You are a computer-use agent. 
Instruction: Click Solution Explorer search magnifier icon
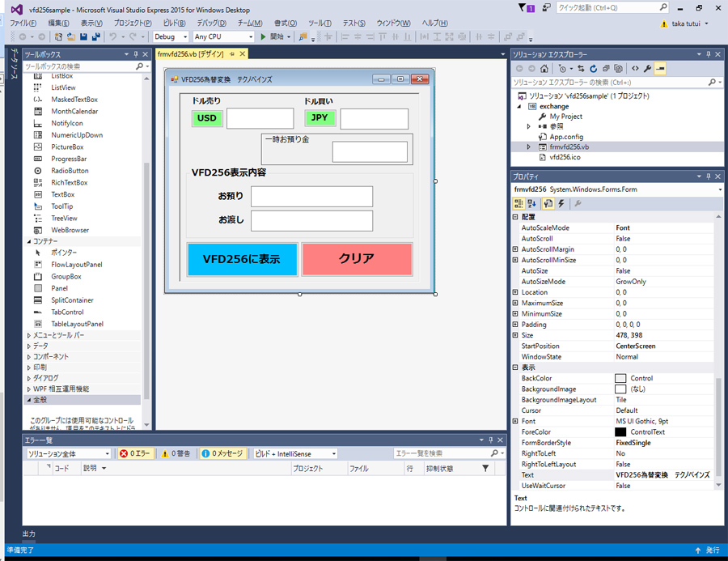coord(712,83)
